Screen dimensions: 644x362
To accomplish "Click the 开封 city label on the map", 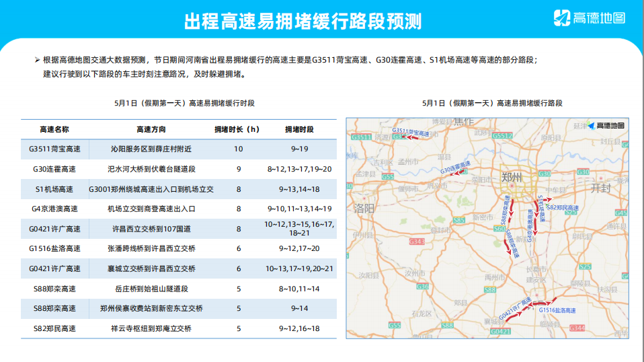I will [601, 188].
